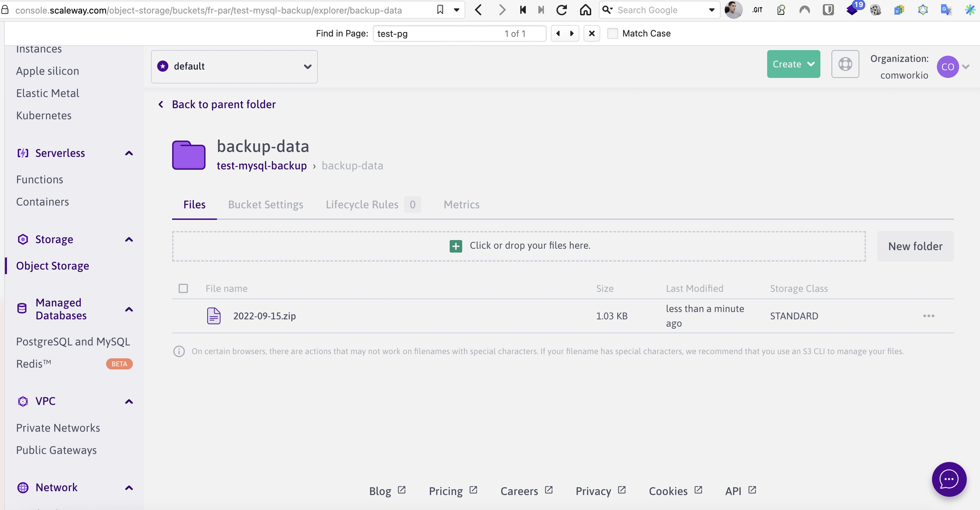Click the Serverless section icon

23,153
